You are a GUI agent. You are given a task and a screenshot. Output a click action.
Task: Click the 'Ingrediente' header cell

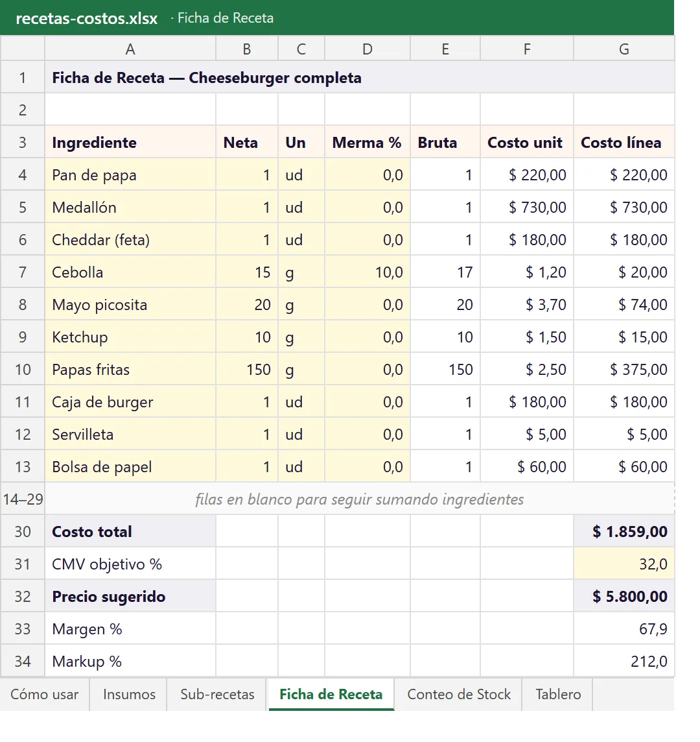(130, 142)
